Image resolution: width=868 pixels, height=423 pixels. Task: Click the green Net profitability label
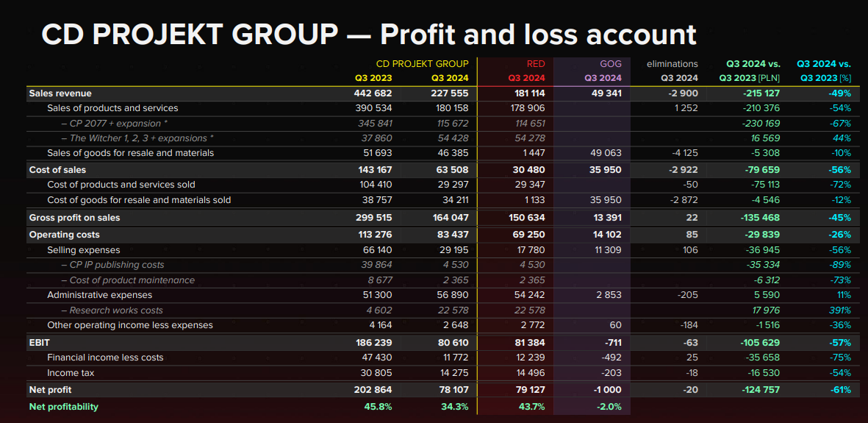63,407
